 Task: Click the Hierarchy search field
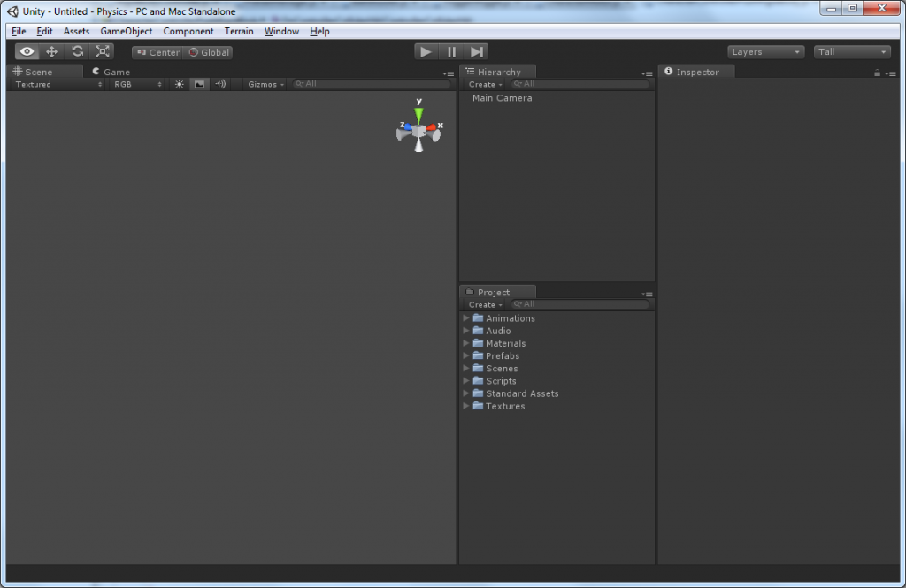580,84
